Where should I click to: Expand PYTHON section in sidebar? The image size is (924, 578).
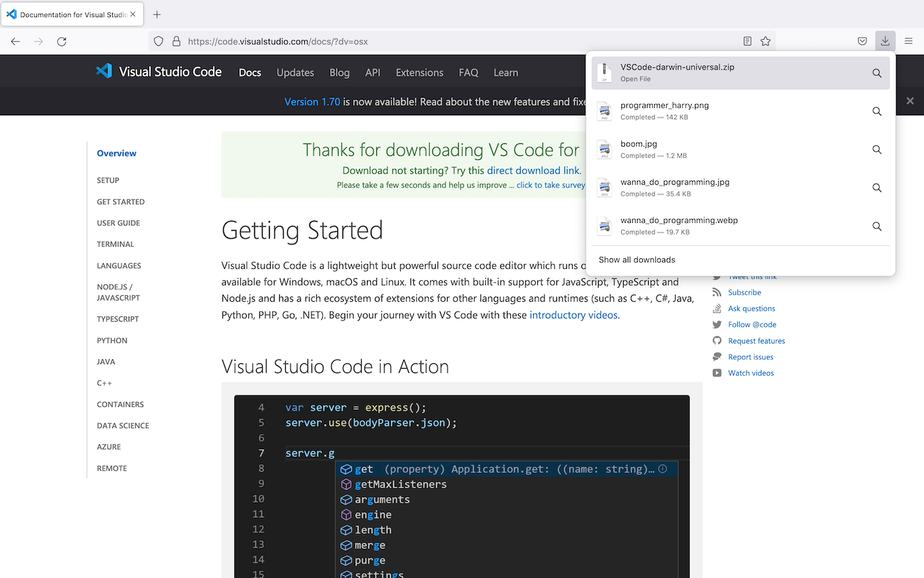point(112,340)
